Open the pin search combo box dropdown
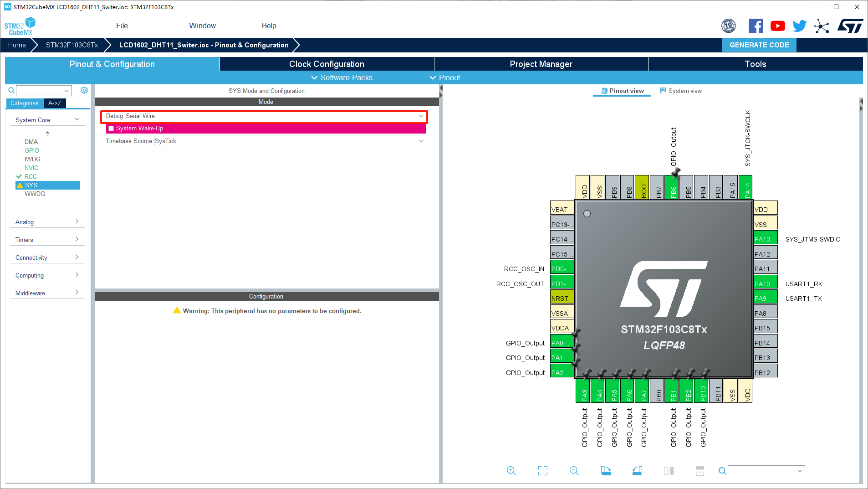The height and width of the screenshot is (489, 868). [x=799, y=471]
